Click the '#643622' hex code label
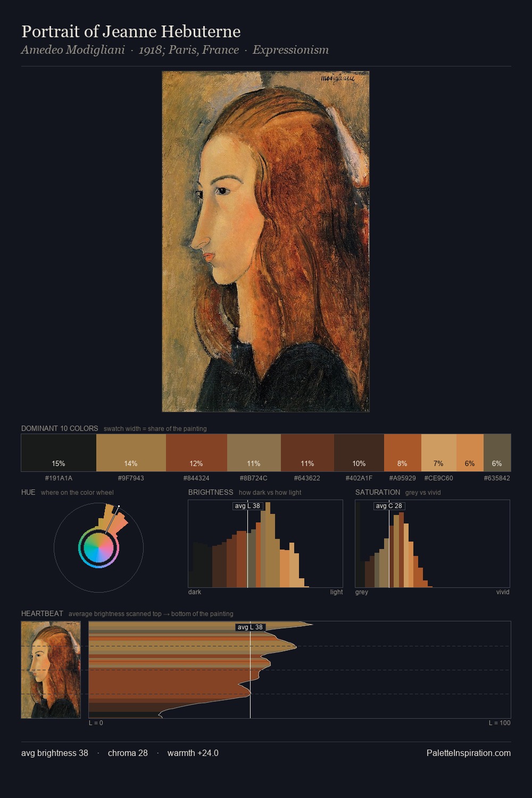The image size is (532, 798). click(x=307, y=478)
